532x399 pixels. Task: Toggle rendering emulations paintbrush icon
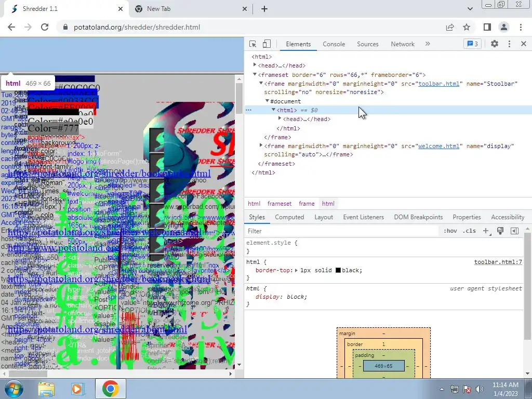click(x=500, y=231)
